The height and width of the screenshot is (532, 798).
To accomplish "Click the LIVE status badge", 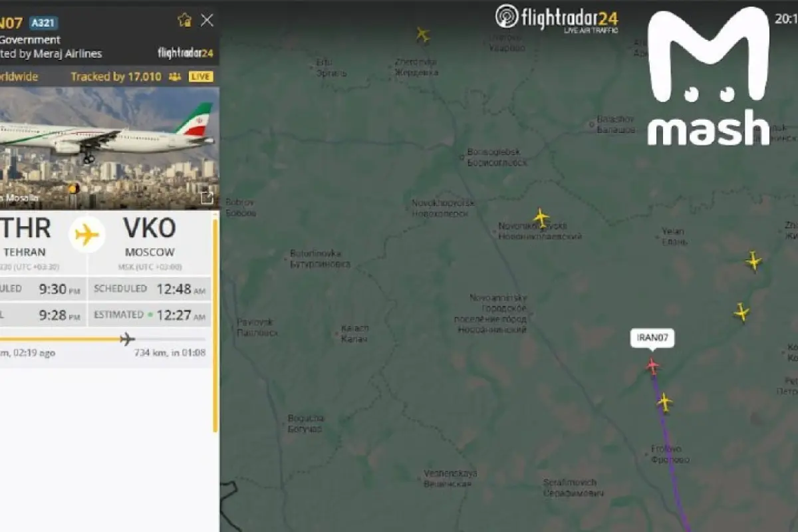I will [201, 76].
